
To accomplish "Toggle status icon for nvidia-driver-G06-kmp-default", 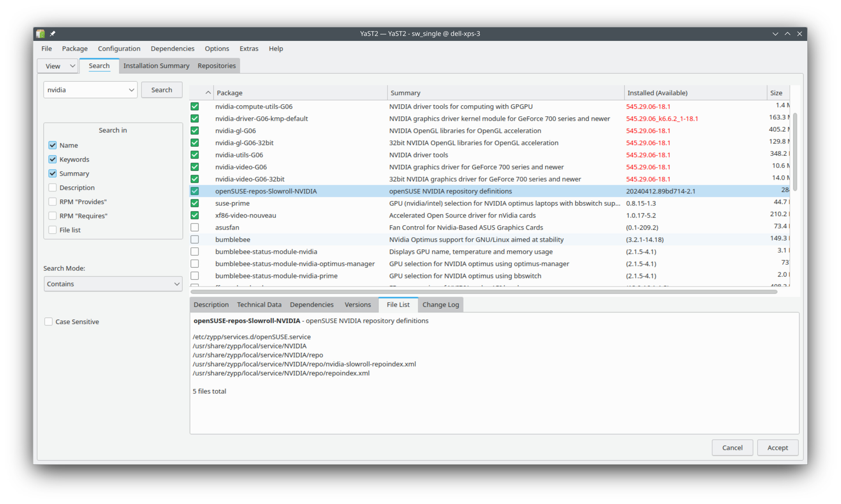I will (195, 119).
